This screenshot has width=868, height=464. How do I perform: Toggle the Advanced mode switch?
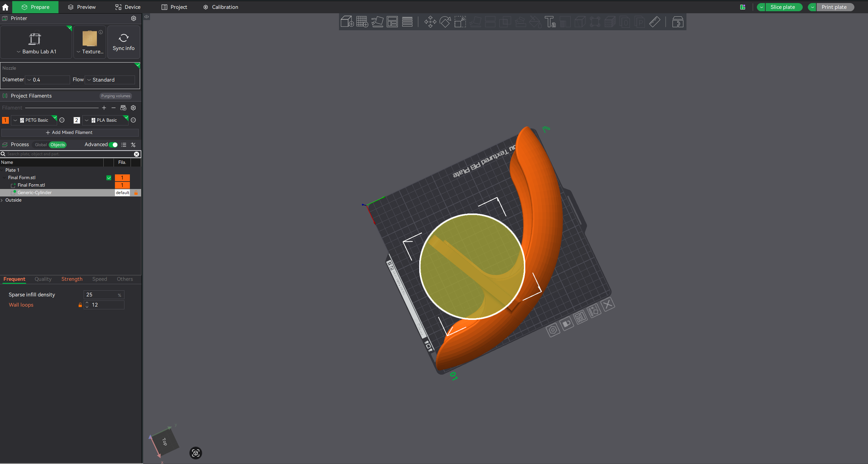pyautogui.click(x=113, y=145)
